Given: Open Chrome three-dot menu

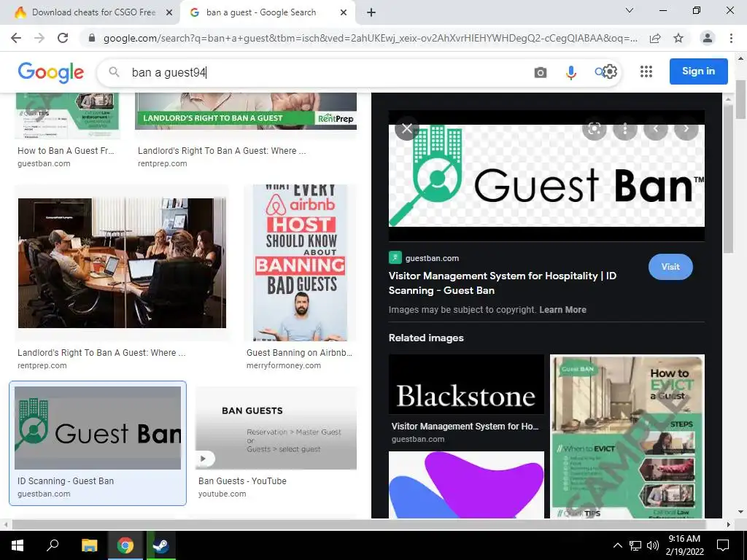Looking at the screenshot, I should 731,38.
